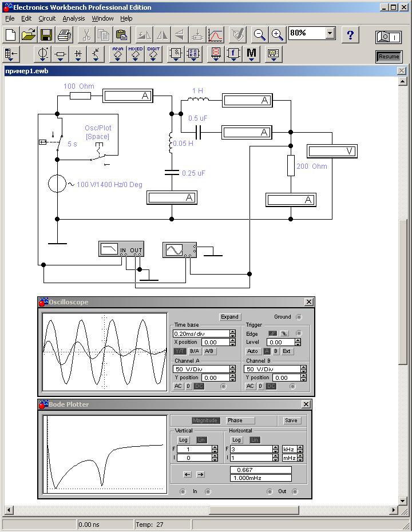The height and width of the screenshot is (532, 412).
Task: Open help with question mark icon
Action: tap(350, 35)
